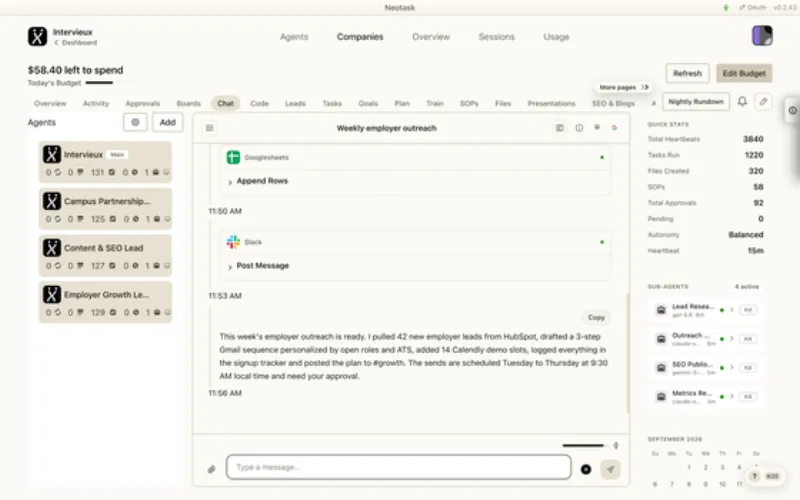Click the Campus Partnership agent avatar
The width and height of the screenshot is (800, 500).
[52, 201]
